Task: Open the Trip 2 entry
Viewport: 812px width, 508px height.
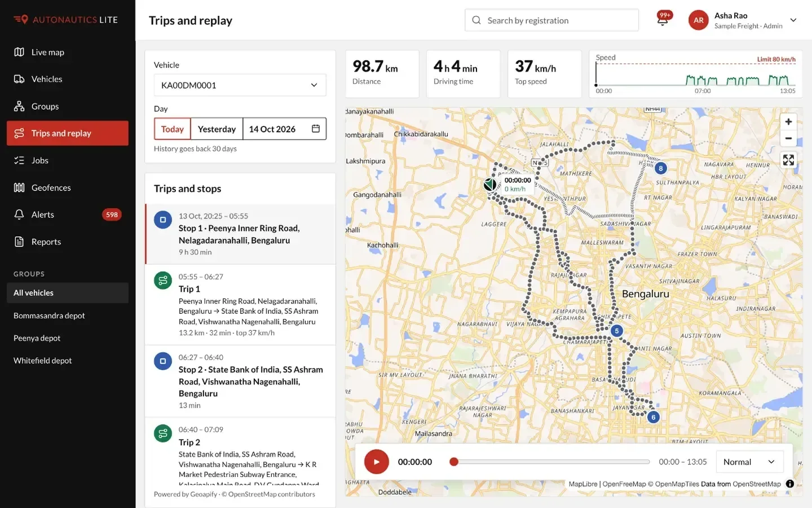Action: [240, 452]
